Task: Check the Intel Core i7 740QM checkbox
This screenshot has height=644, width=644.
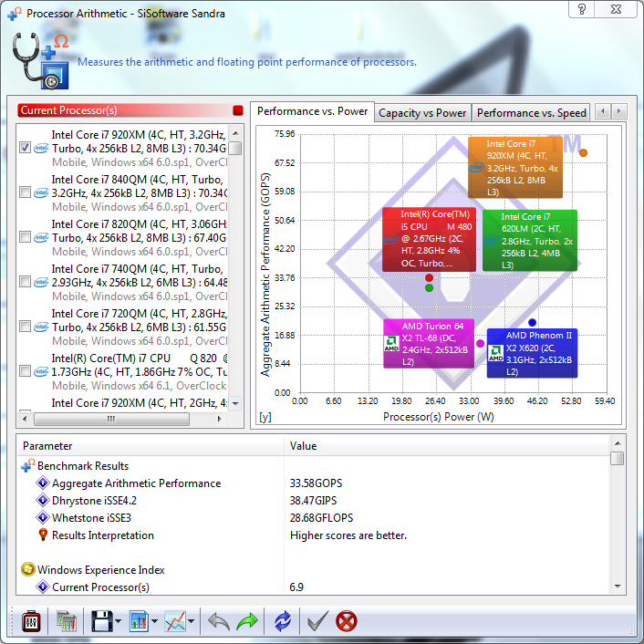Action: [x=25, y=282]
